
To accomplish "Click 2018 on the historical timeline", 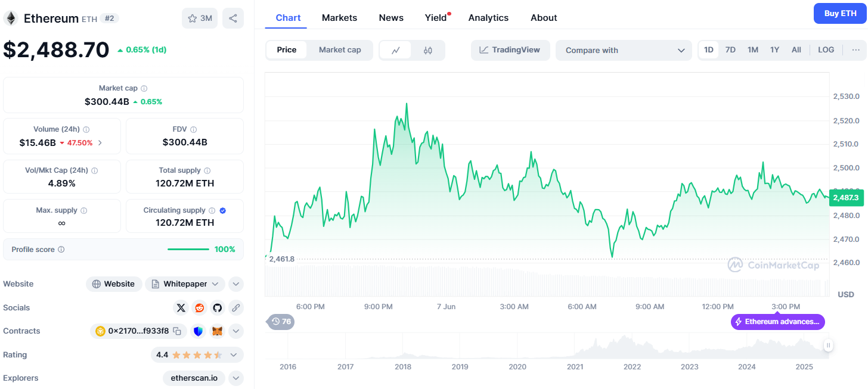I will (403, 367).
